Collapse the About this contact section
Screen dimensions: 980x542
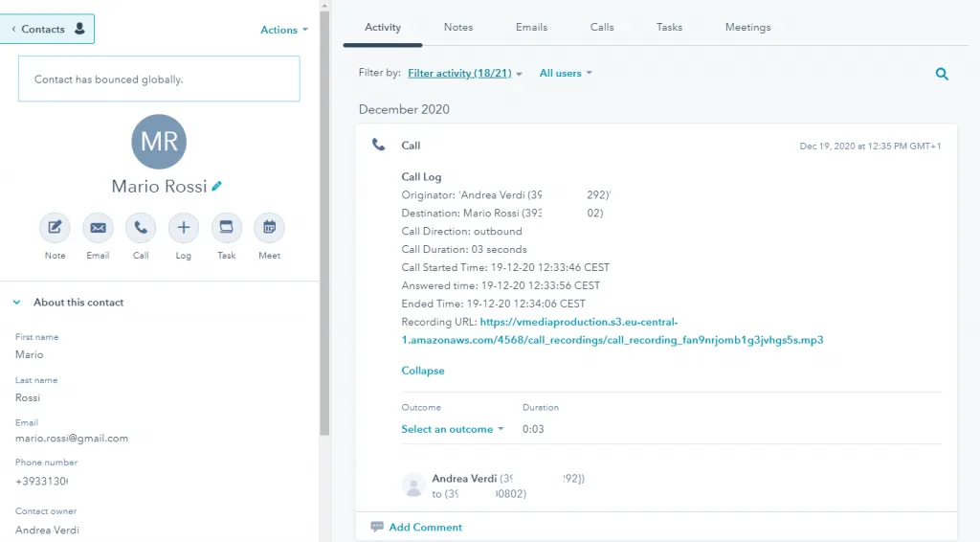point(17,303)
